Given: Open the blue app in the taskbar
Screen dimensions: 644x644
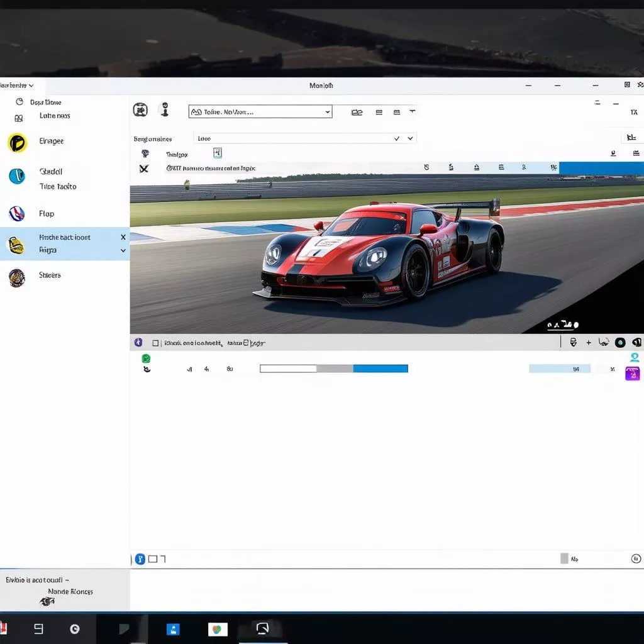Looking at the screenshot, I should tap(173, 629).
